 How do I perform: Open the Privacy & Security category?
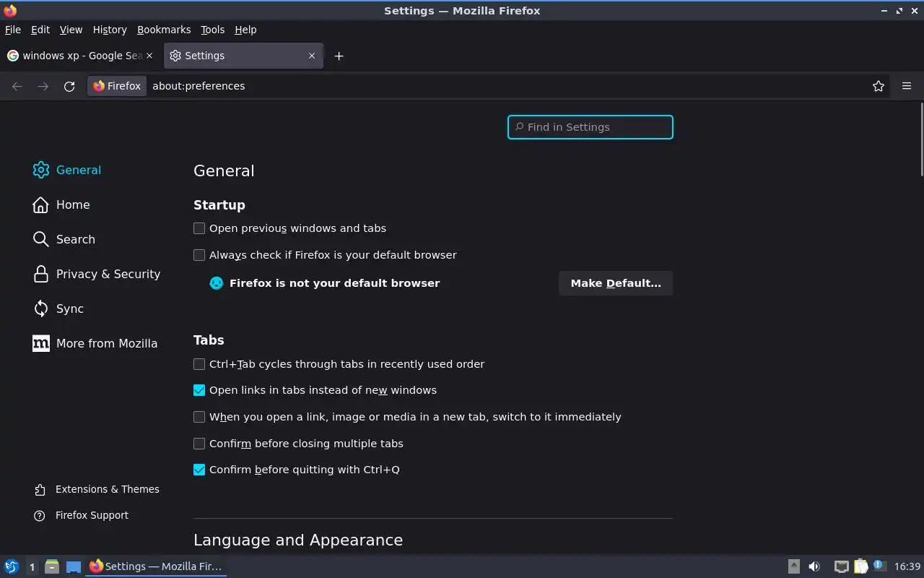click(x=97, y=274)
